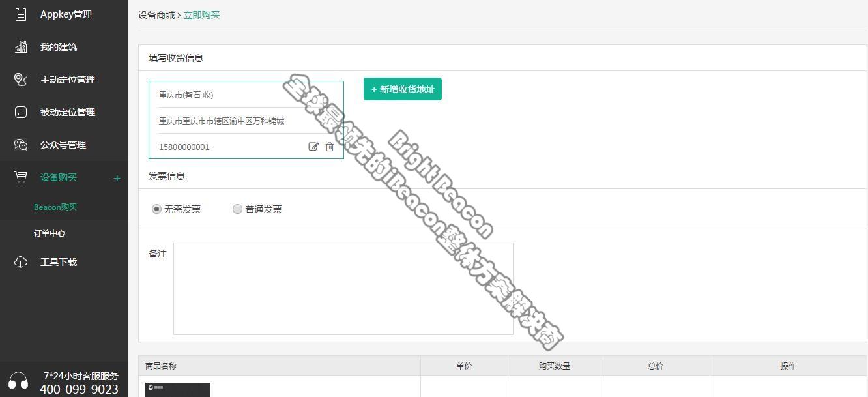
Task: Click the 主动定位管理 location icon
Action: point(21,80)
